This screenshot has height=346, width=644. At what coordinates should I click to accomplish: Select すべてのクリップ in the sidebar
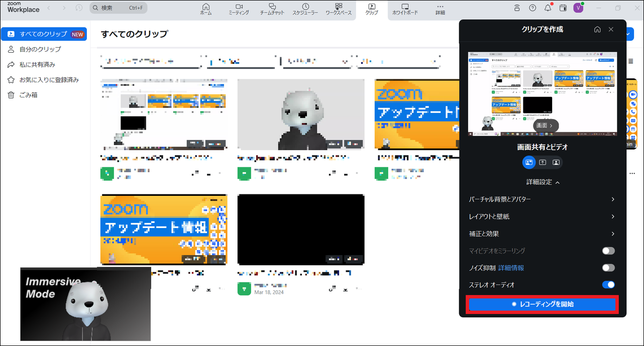(x=44, y=34)
